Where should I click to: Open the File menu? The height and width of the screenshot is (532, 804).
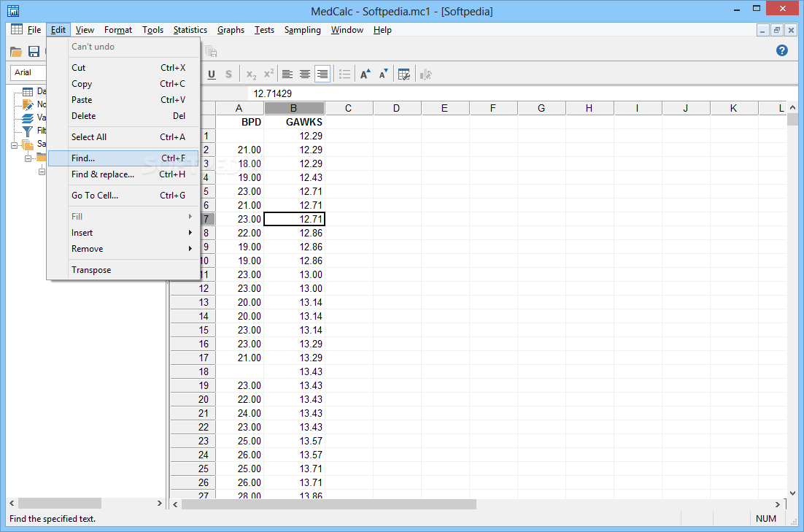click(x=34, y=30)
